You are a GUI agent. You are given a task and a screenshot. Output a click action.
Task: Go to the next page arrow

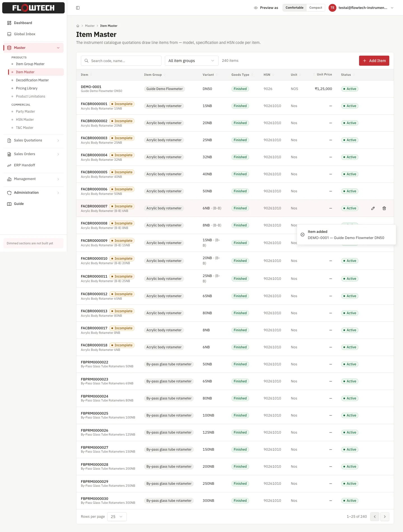[x=385, y=517]
